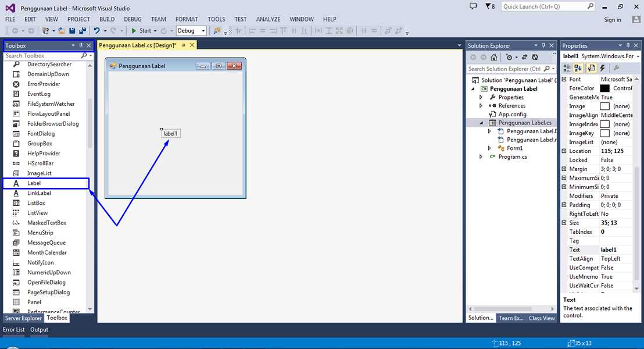The width and height of the screenshot is (644, 349).
Task: Expand the Size property group
Action: pyautogui.click(x=564, y=223)
